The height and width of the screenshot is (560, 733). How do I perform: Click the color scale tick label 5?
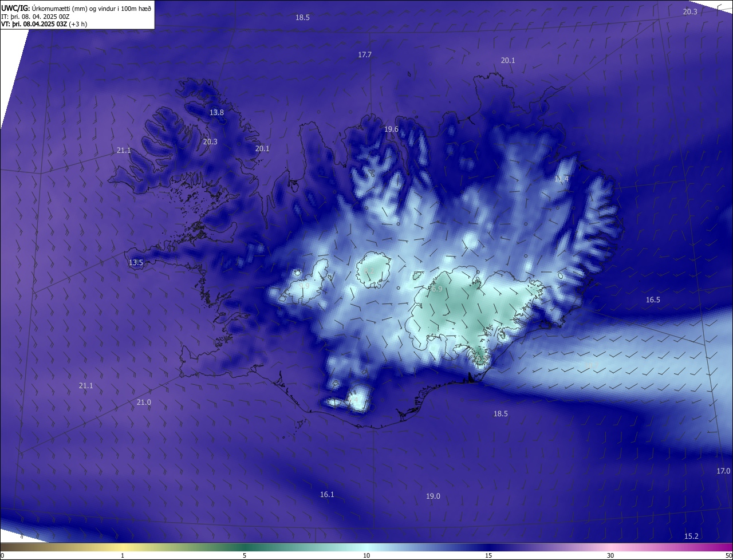(x=245, y=556)
